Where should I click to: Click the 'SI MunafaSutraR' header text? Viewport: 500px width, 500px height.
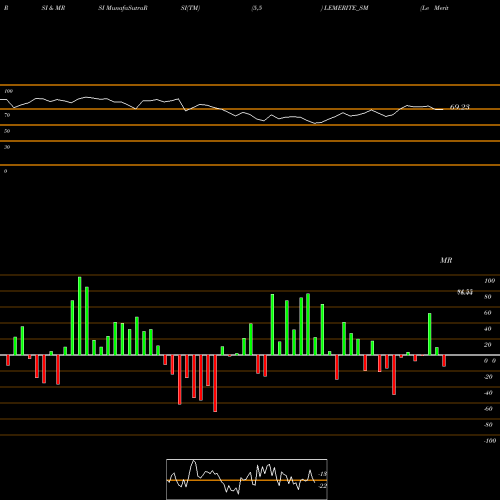point(123,8)
